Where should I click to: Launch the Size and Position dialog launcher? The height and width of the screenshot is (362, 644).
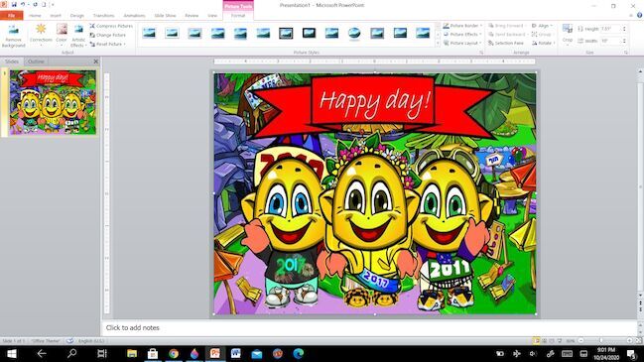(x=626, y=53)
